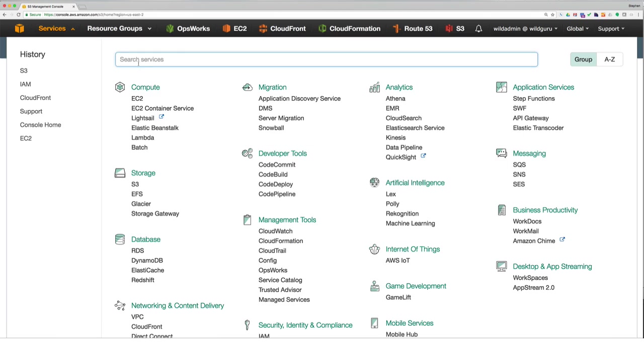Click the Developer Tools category icon

pyautogui.click(x=247, y=153)
